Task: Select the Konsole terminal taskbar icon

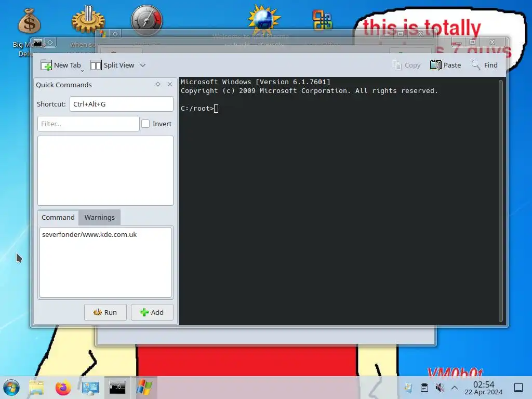Action: (117, 388)
